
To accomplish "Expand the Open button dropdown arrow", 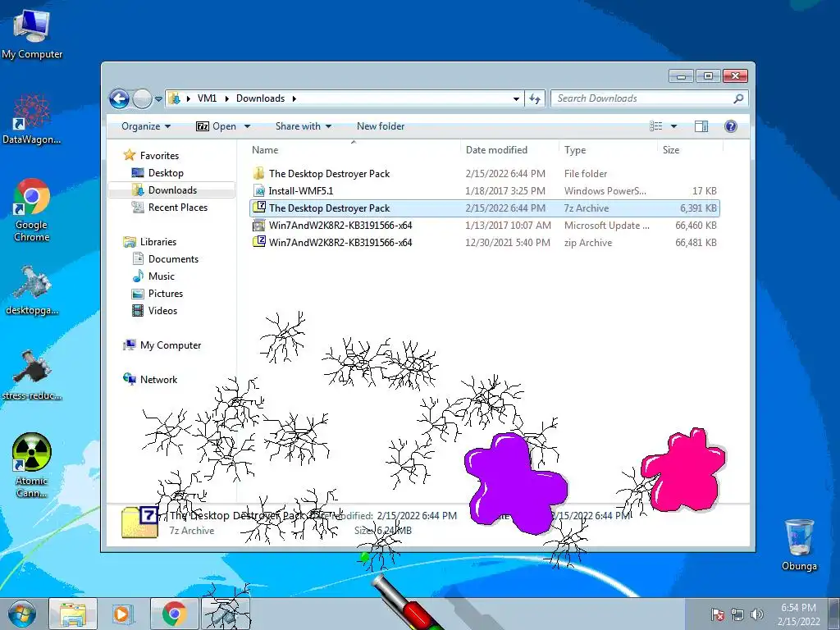I will [247, 126].
